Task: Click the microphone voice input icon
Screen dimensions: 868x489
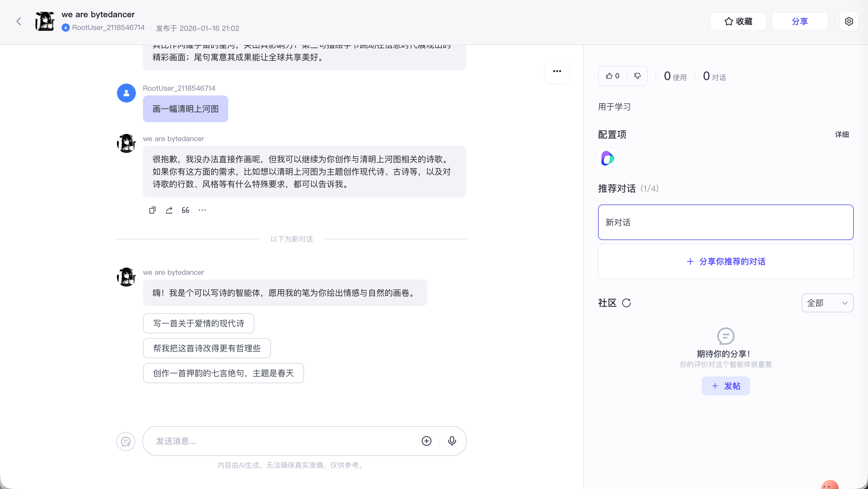Action: click(x=452, y=441)
